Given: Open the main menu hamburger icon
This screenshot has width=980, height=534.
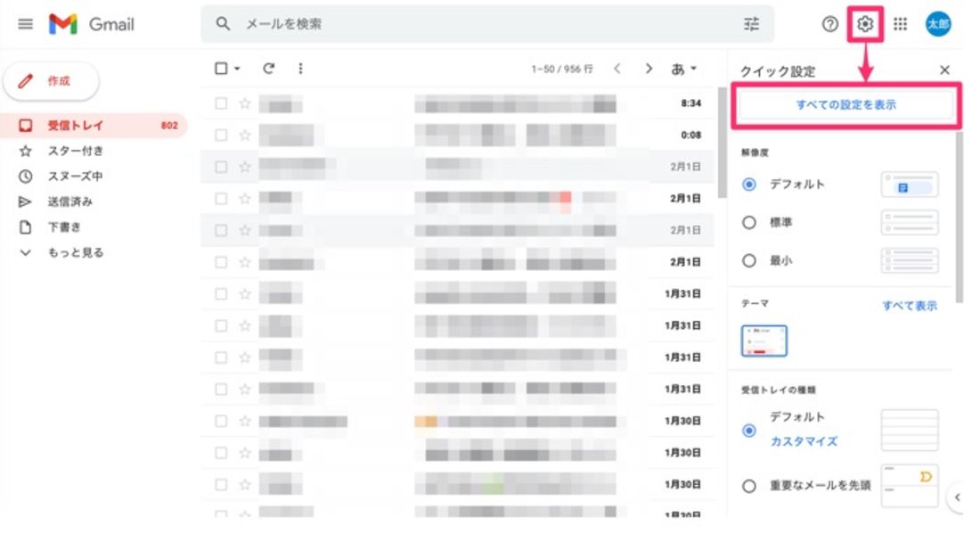Looking at the screenshot, I should click(x=25, y=24).
